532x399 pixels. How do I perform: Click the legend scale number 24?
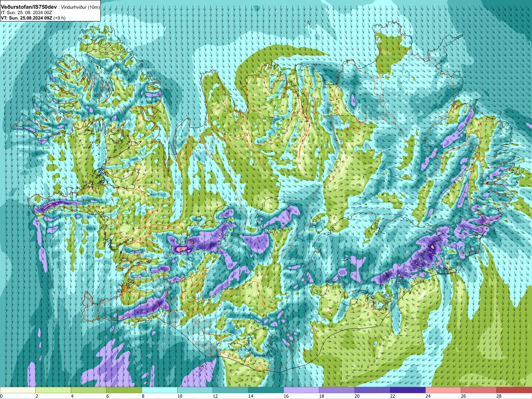(x=428, y=396)
